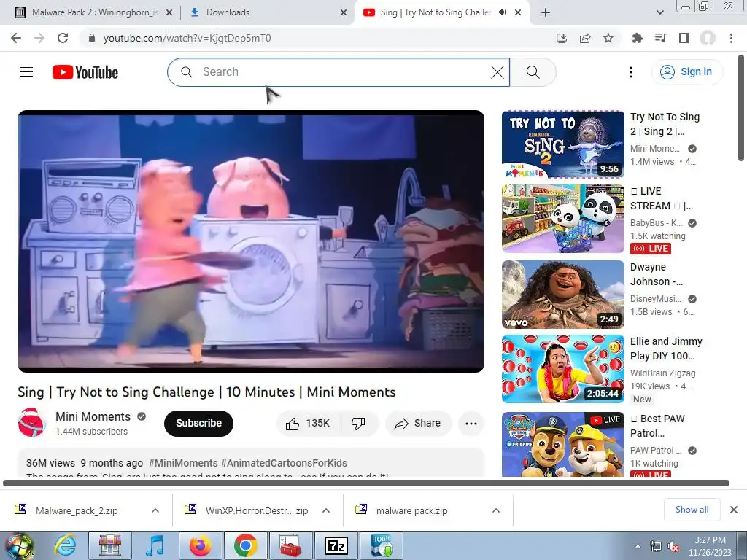Click the address bar URL
Screen dimensions: 747x560
(x=187, y=38)
